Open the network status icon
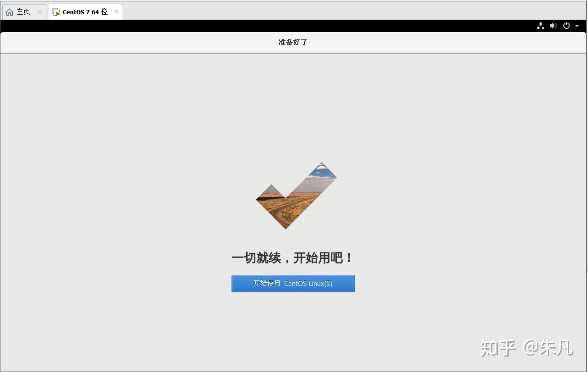Screen dimensions: 588x372 point(540,26)
